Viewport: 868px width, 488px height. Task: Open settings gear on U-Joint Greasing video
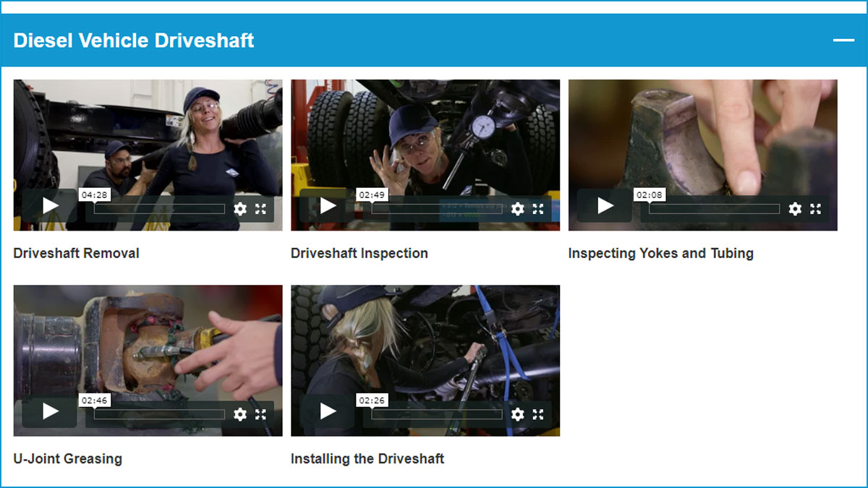240,414
